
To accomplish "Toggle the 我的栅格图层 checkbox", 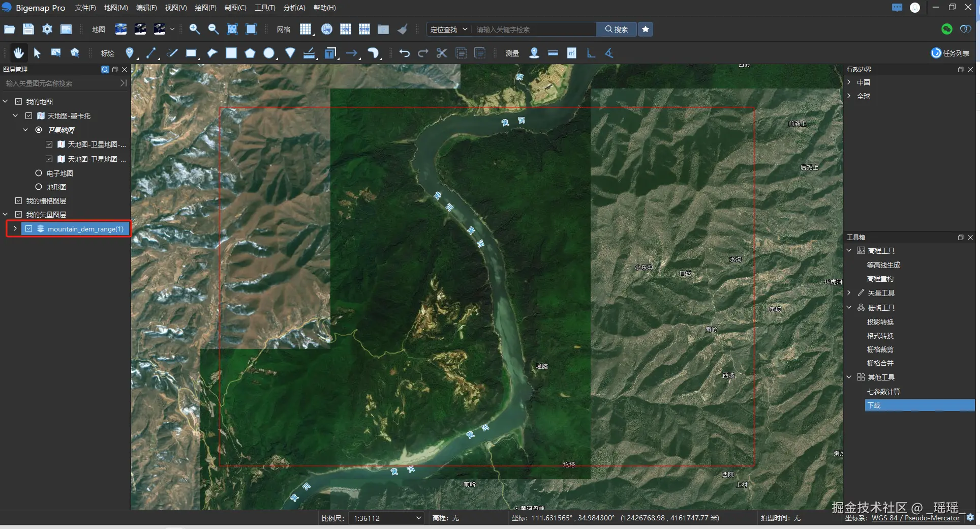I will 18,201.
